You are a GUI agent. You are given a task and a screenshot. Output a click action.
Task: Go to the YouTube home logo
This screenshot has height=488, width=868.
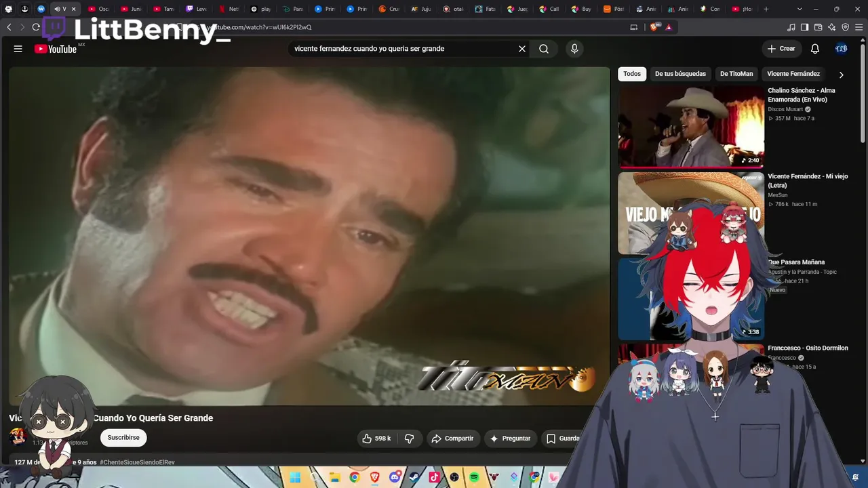click(56, 49)
